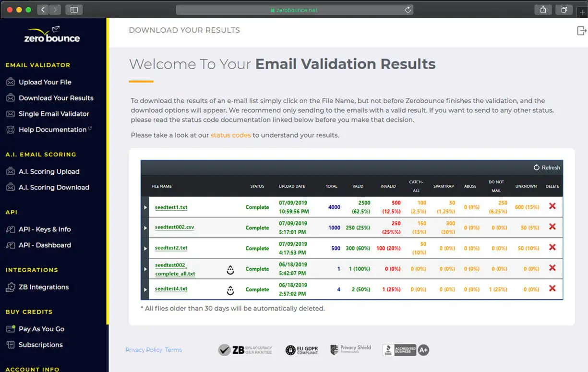Click the Upload Date column header
Screen dimensions: 588x372
[292, 186]
